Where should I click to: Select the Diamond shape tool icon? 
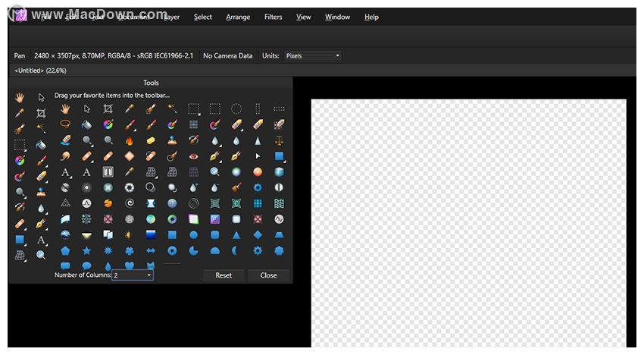coord(258,235)
